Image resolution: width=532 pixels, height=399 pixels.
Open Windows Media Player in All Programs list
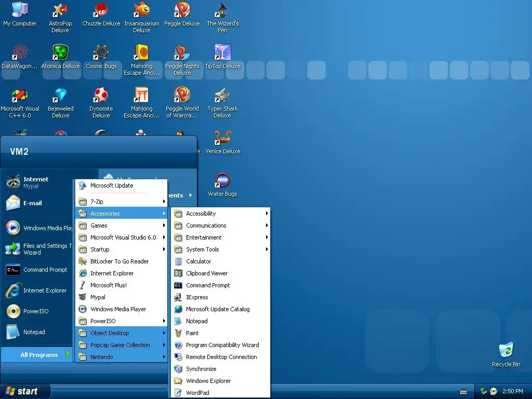point(122,309)
